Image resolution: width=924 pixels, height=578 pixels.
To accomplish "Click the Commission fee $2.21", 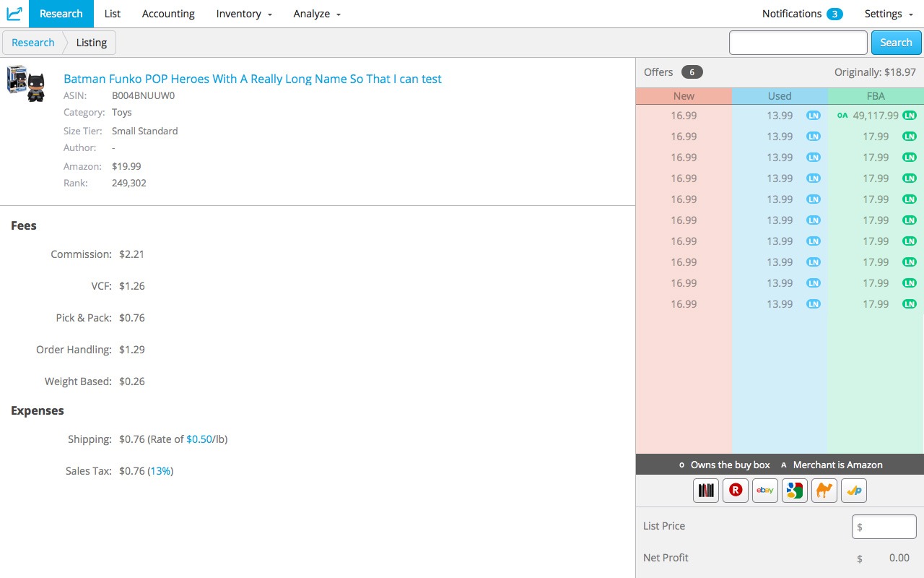I will pyautogui.click(x=132, y=254).
